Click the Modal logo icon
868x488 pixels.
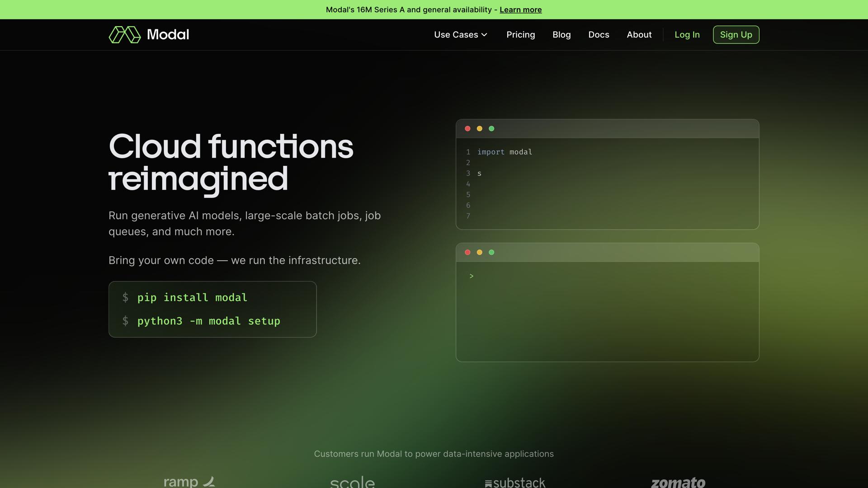pos(125,35)
